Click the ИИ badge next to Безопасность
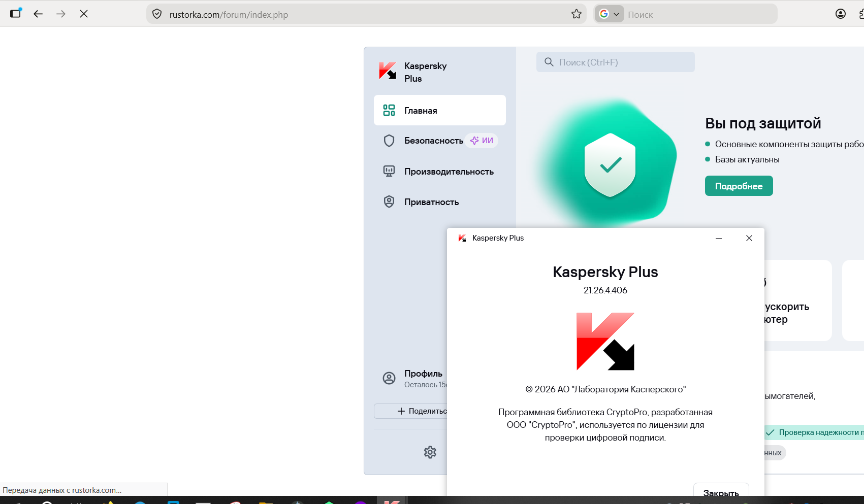This screenshot has height=504, width=864. pyautogui.click(x=482, y=141)
